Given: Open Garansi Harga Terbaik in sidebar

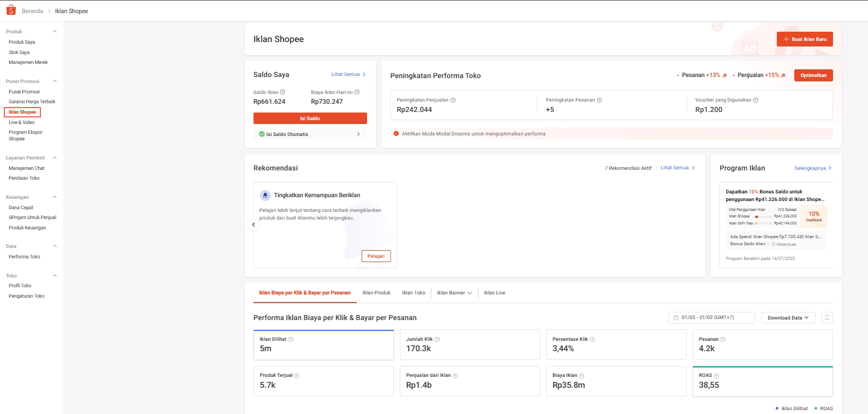Looking at the screenshot, I should 32,102.
